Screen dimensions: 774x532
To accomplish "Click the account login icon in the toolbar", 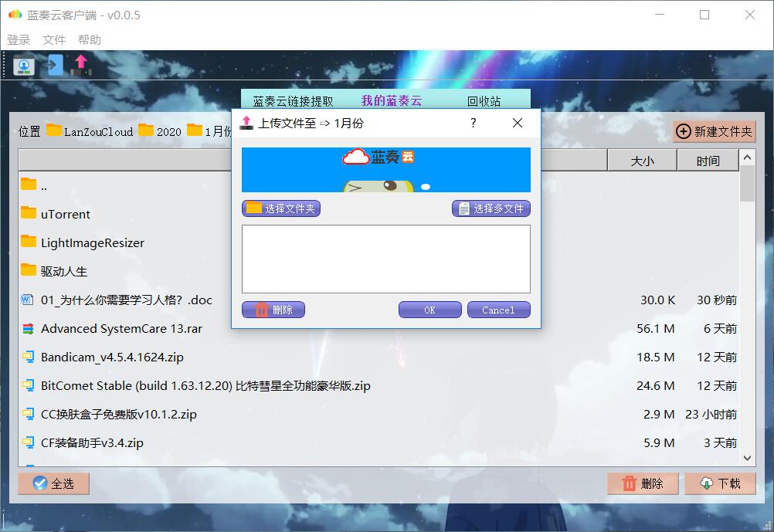I will coord(23,66).
